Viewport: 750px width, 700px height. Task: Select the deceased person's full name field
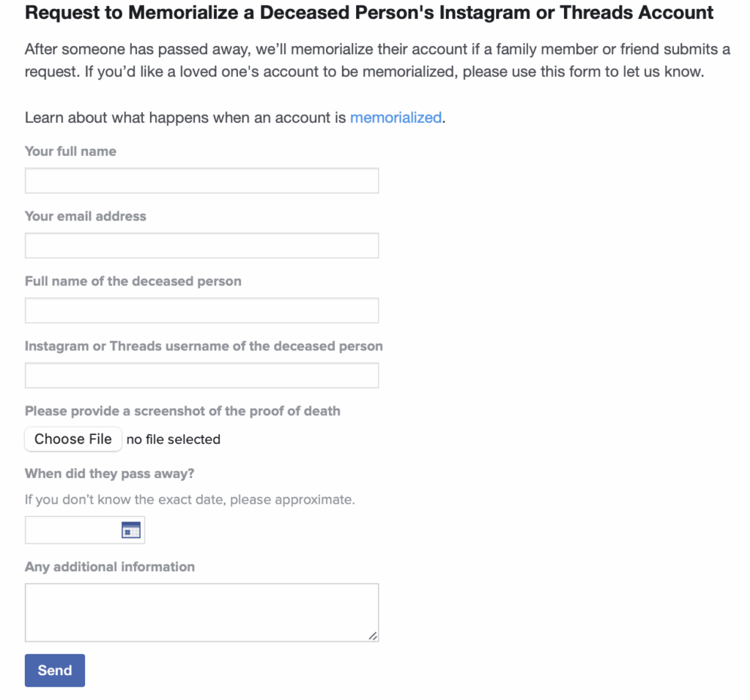pos(201,310)
